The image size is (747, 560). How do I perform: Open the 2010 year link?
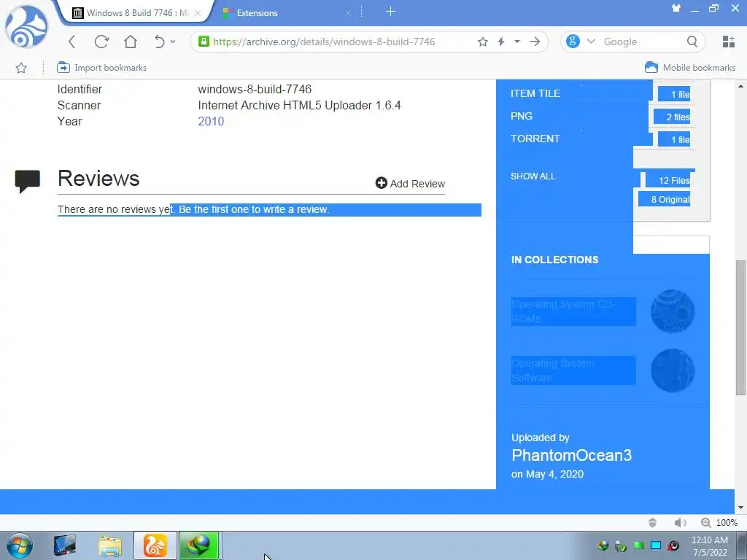coord(211,122)
